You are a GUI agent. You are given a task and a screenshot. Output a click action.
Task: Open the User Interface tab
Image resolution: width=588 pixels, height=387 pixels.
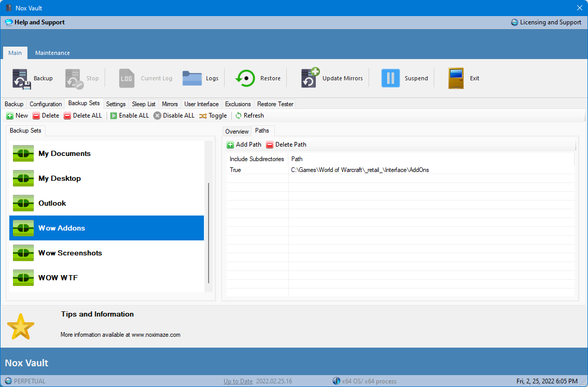[x=201, y=104]
